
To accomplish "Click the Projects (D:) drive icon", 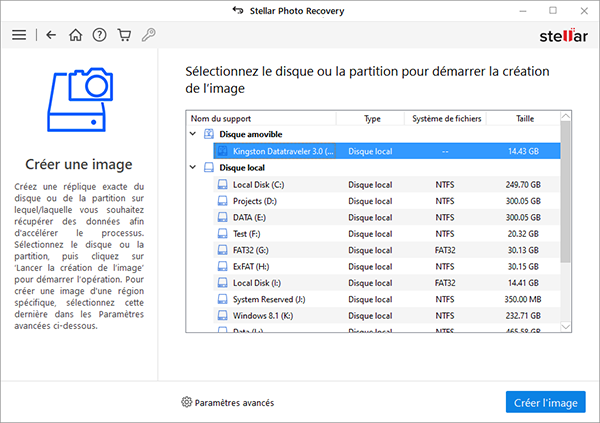I will pos(222,201).
